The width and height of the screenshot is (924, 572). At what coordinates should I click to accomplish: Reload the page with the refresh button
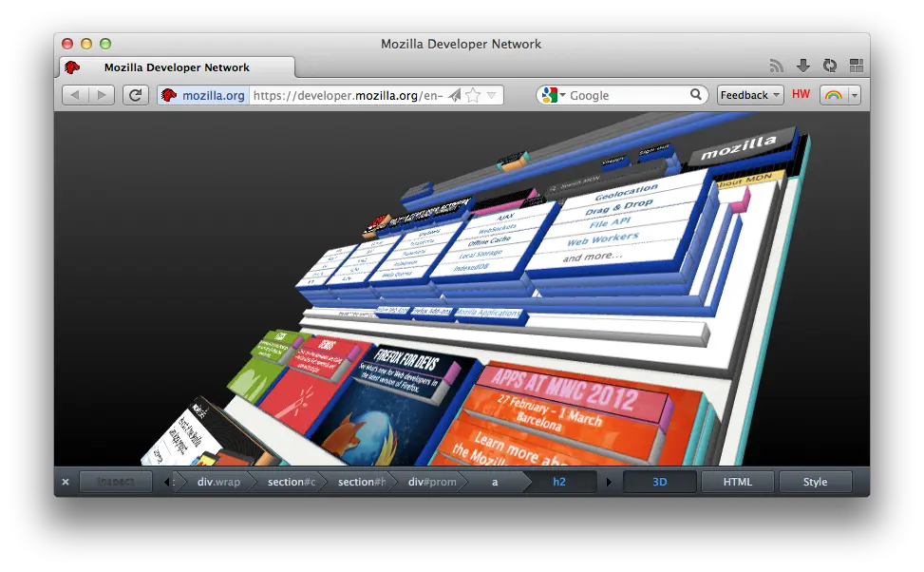pos(135,95)
